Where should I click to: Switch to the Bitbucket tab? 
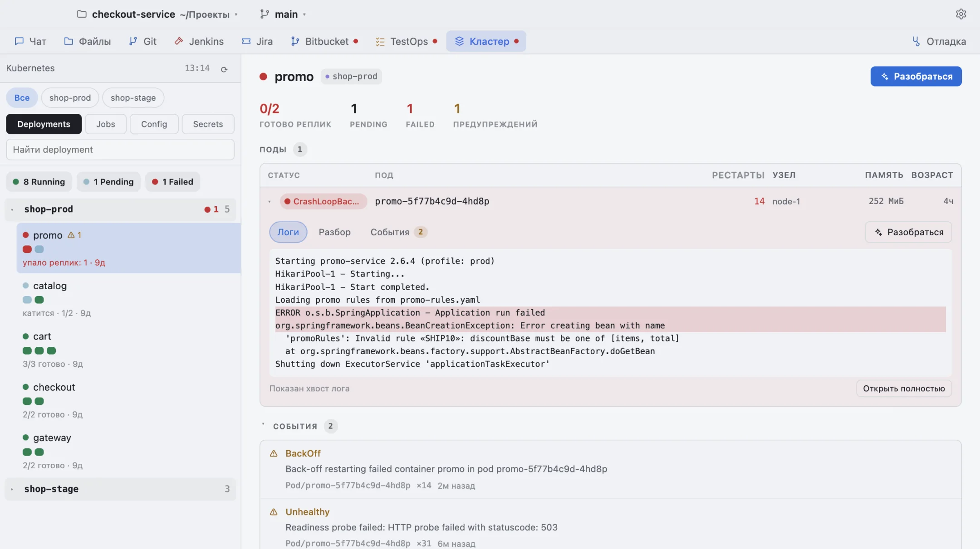click(x=324, y=41)
